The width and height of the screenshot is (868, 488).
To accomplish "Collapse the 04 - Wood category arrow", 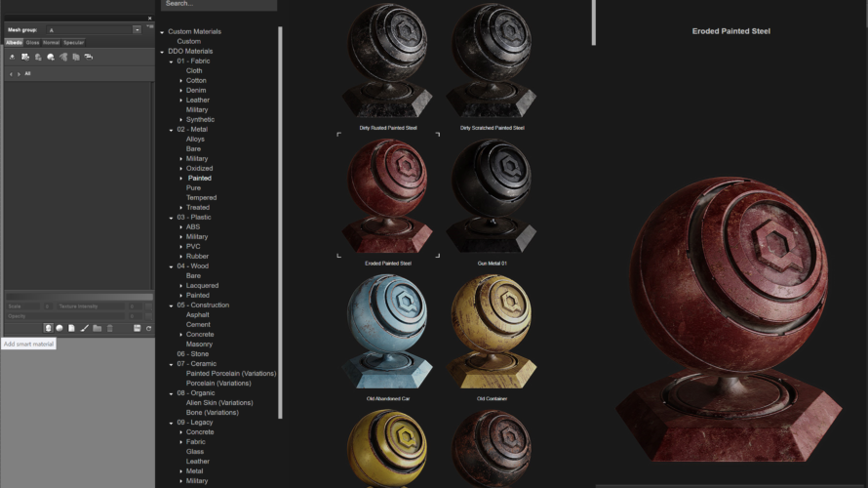I will (x=171, y=266).
